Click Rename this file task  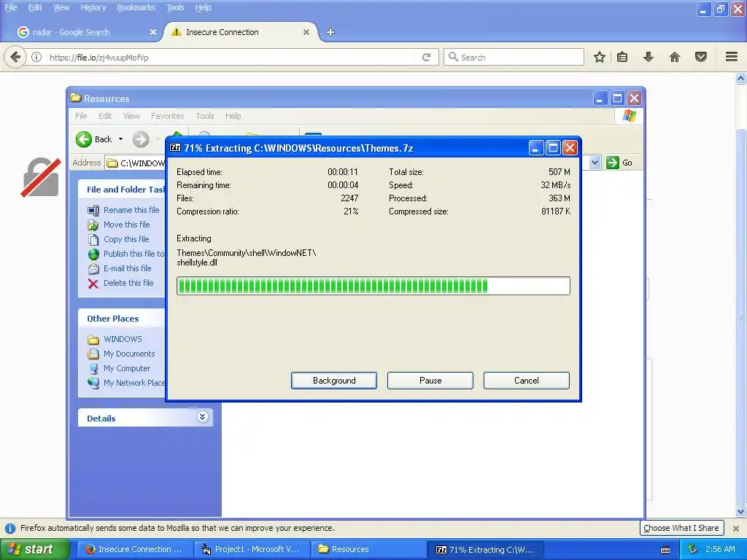[131, 209]
